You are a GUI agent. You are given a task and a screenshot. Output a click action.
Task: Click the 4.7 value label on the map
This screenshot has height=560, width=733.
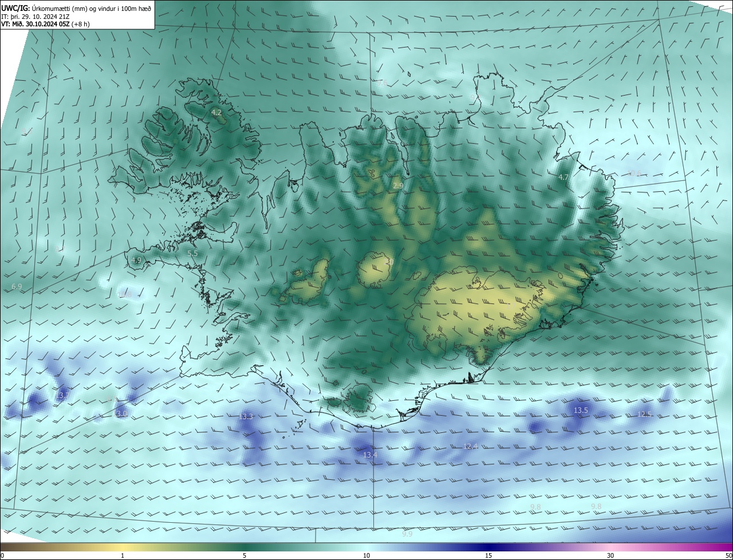563,178
